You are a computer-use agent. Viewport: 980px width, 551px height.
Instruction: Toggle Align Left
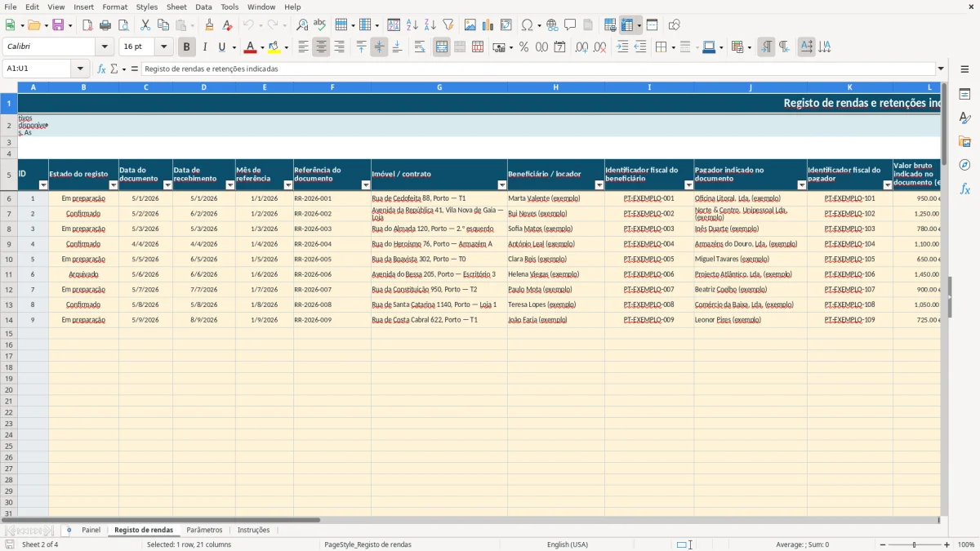(x=303, y=47)
